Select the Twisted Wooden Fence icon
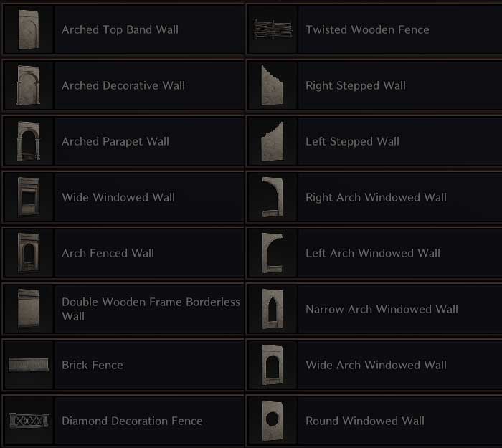 [272, 29]
